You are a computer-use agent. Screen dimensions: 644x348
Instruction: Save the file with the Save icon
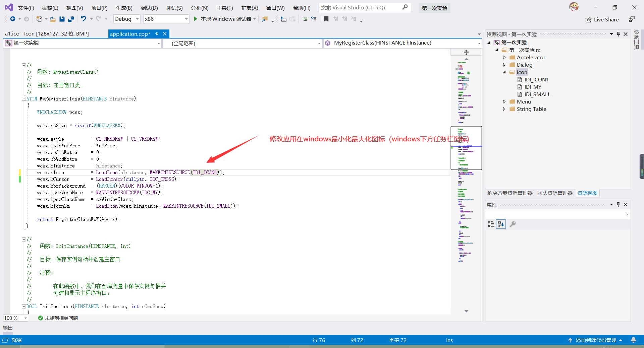pyautogui.click(x=62, y=19)
